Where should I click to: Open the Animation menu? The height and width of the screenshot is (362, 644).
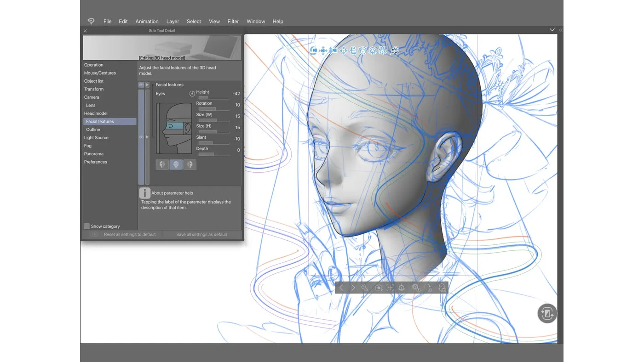[147, 22]
